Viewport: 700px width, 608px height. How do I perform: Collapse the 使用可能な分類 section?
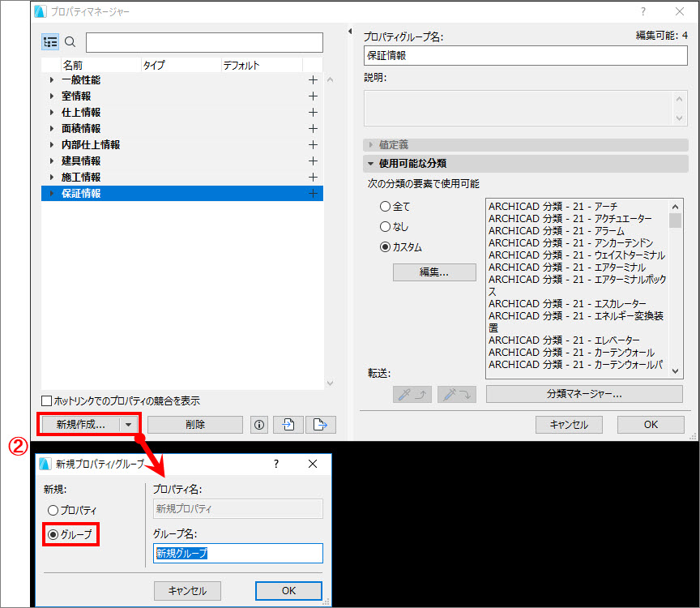point(370,164)
